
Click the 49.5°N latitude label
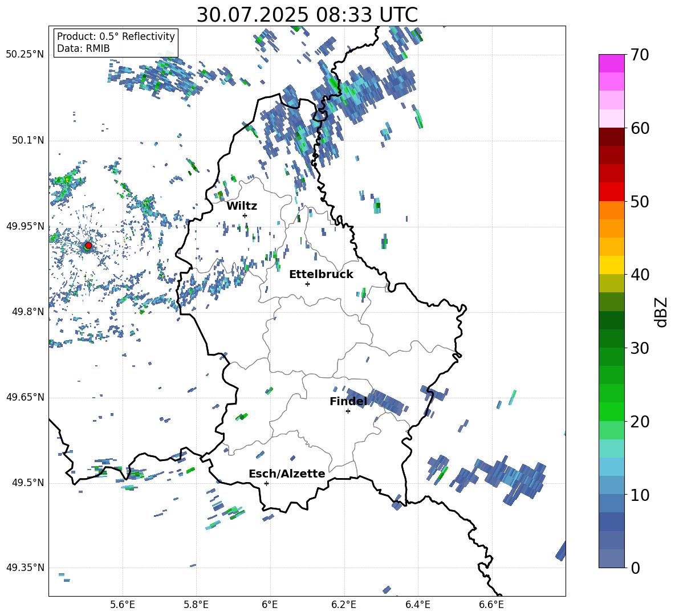point(27,483)
